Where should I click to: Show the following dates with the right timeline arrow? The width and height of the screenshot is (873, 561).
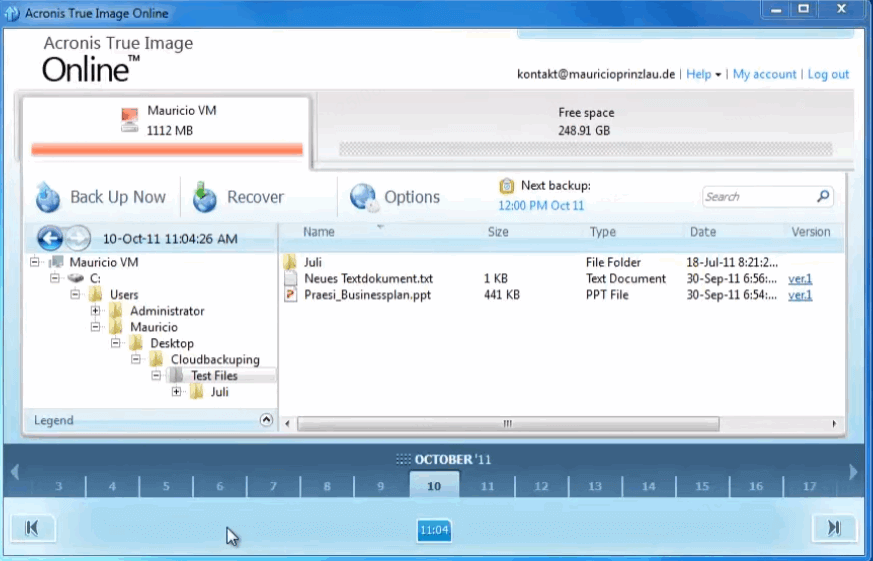[x=853, y=472]
